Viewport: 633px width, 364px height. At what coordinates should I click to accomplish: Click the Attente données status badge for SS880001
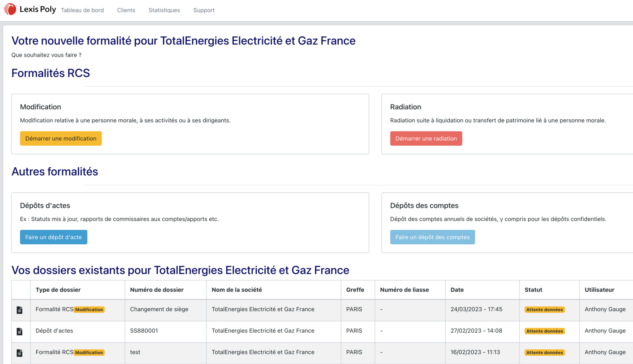coord(544,331)
